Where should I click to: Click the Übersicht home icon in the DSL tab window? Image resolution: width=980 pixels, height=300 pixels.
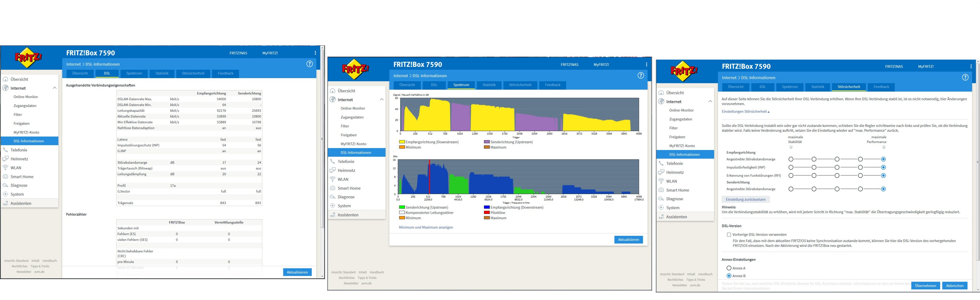(5, 79)
